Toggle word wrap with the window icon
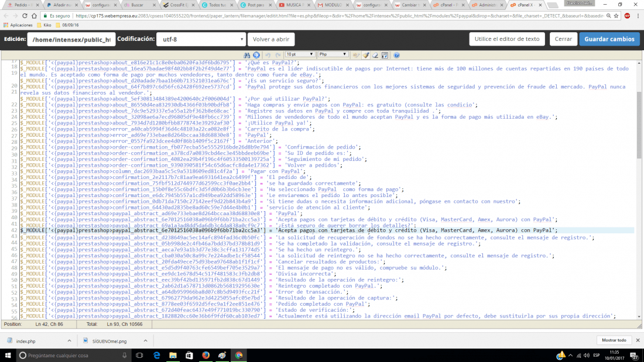The image size is (644, 362). (x=385, y=55)
